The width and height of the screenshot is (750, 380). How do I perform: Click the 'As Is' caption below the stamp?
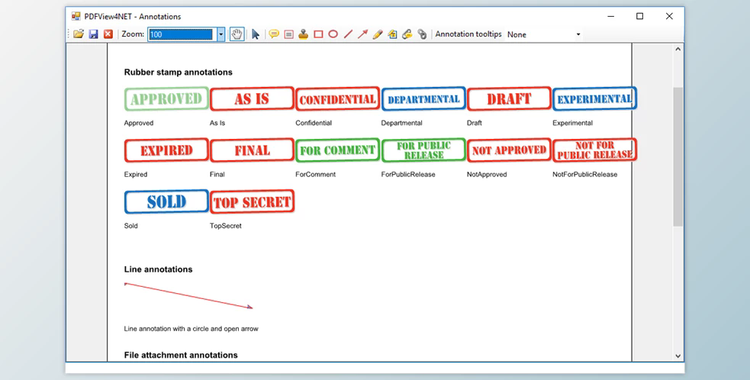click(217, 123)
